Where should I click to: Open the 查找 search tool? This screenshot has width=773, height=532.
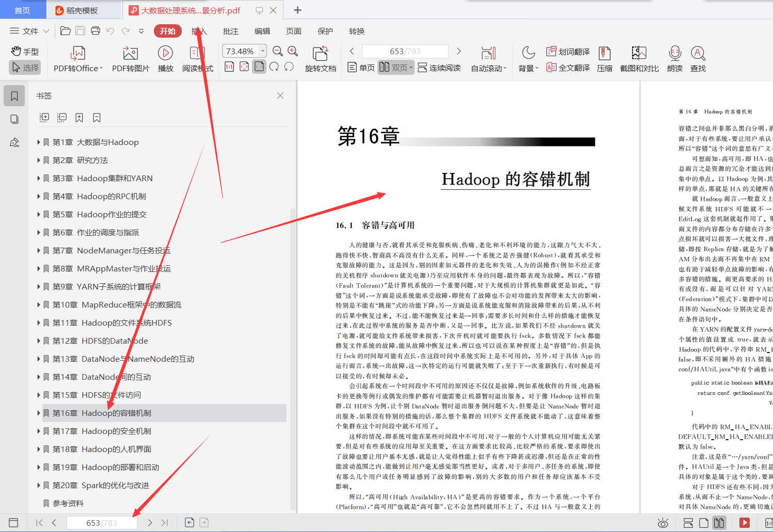(x=698, y=59)
